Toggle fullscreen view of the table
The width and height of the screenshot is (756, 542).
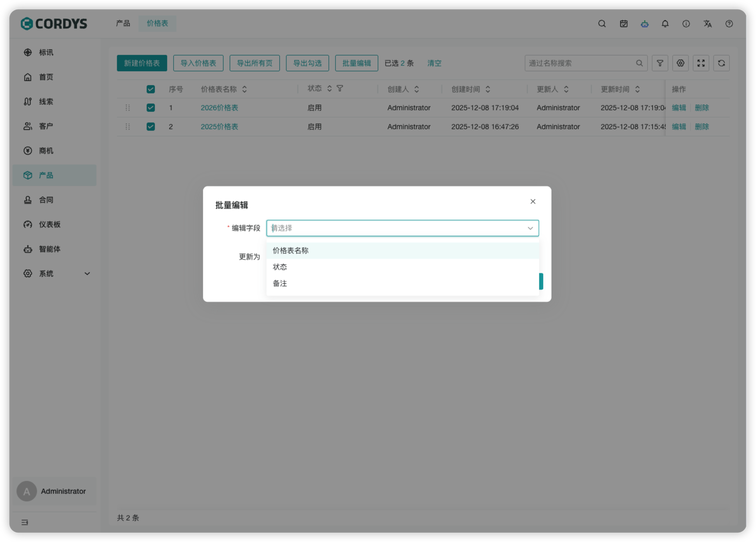click(x=701, y=63)
